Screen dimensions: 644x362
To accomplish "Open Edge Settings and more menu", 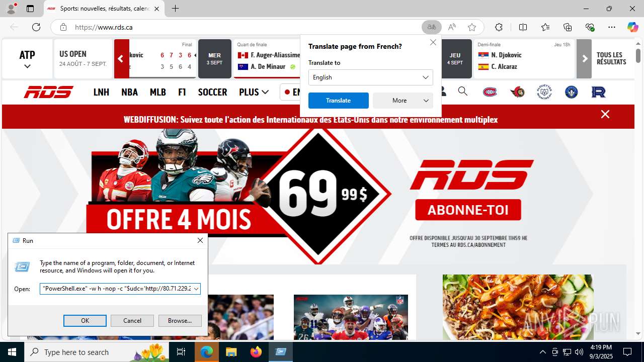I will 612,27.
